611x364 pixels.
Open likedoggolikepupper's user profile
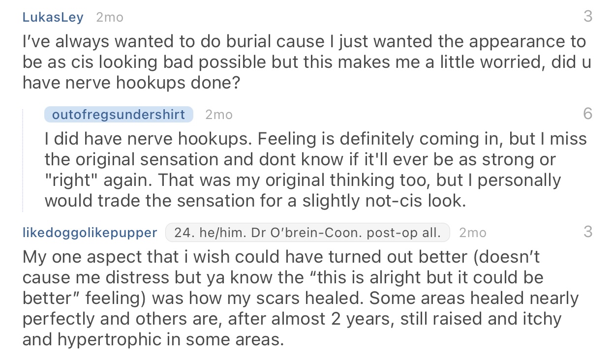coord(90,232)
